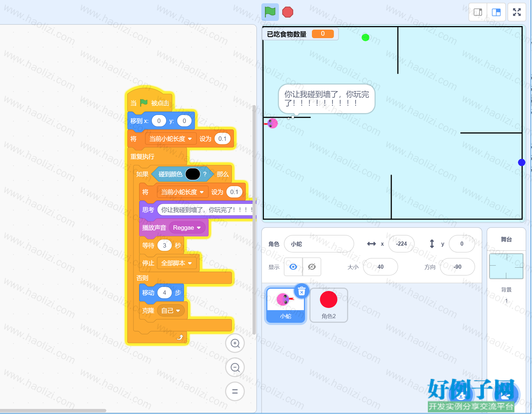Click the workspace horizontal scrollbar
The image size is (532, 415).
coord(53,411)
